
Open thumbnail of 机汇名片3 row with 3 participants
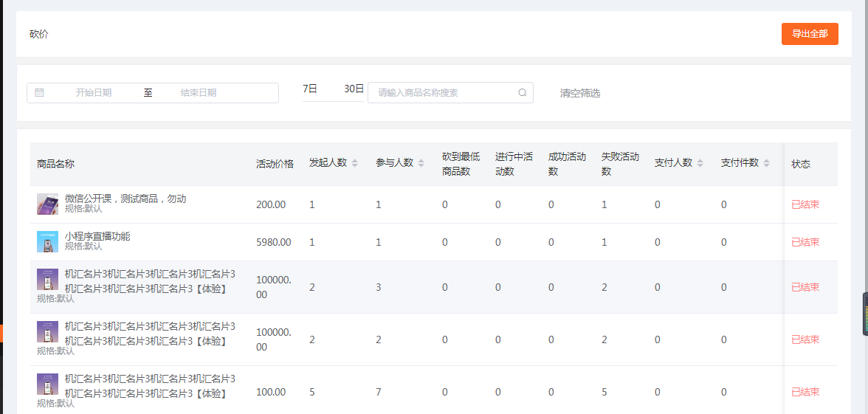tap(47, 280)
